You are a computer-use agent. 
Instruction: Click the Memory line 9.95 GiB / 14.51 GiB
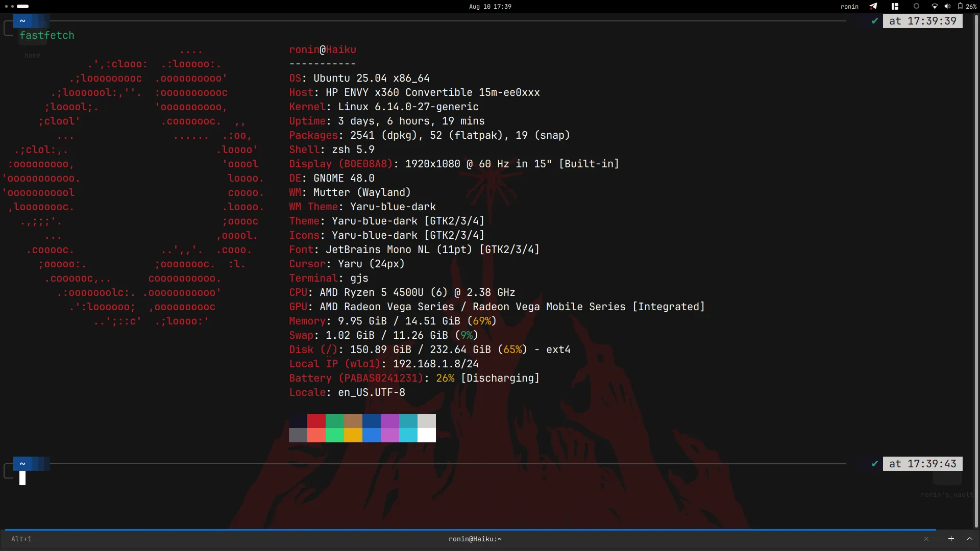393,321
